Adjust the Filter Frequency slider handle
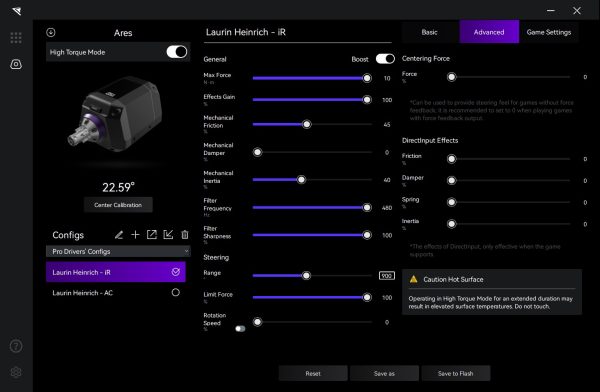The width and height of the screenshot is (600, 392). coord(367,207)
